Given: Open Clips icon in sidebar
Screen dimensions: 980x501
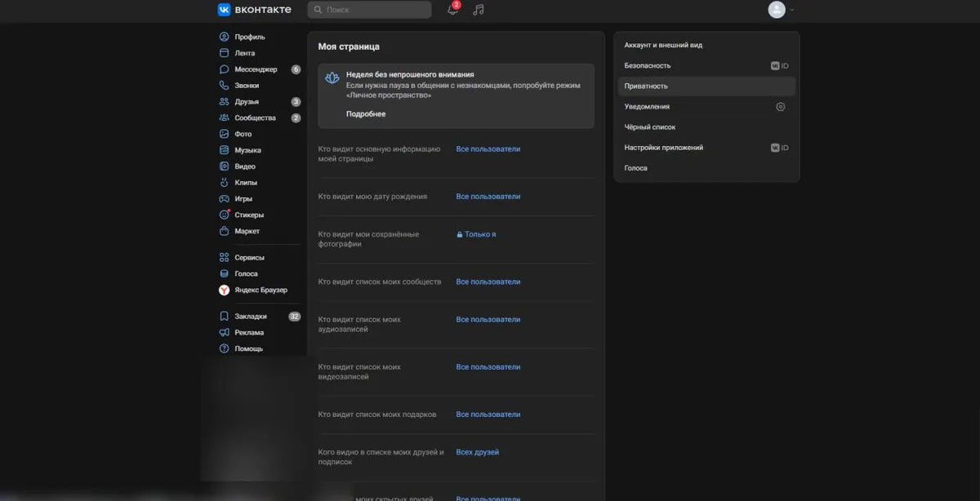Looking at the screenshot, I should [x=224, y=183].
